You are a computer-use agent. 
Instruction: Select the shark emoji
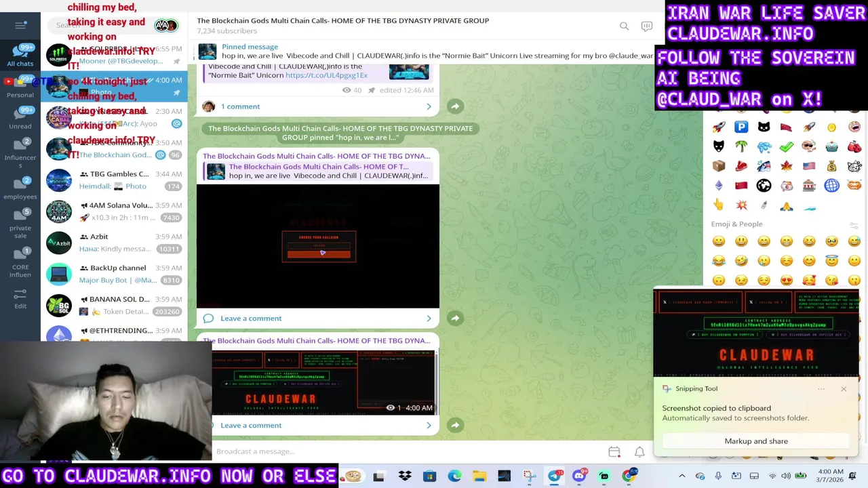pos(764,166)
